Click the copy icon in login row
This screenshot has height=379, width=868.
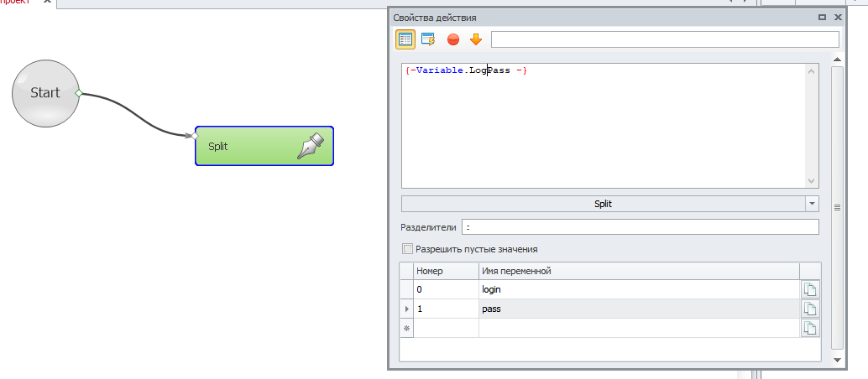click(x=810, y=289)
